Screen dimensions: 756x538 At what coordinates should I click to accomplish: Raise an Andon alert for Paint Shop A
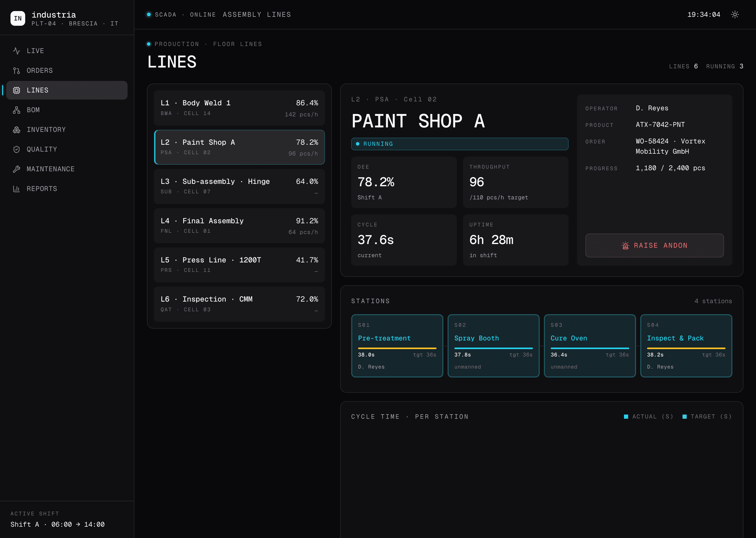pyautogui.click(x=654, y=245)
